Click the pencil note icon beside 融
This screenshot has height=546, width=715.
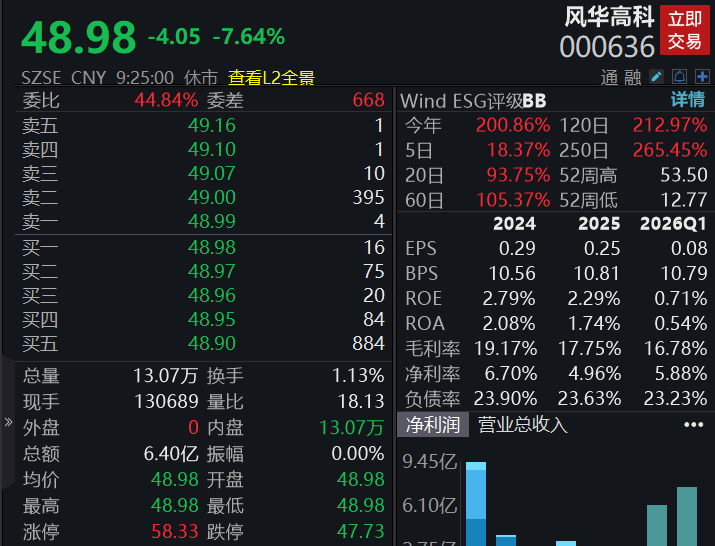pyautogui.click(x=657, y=76)
